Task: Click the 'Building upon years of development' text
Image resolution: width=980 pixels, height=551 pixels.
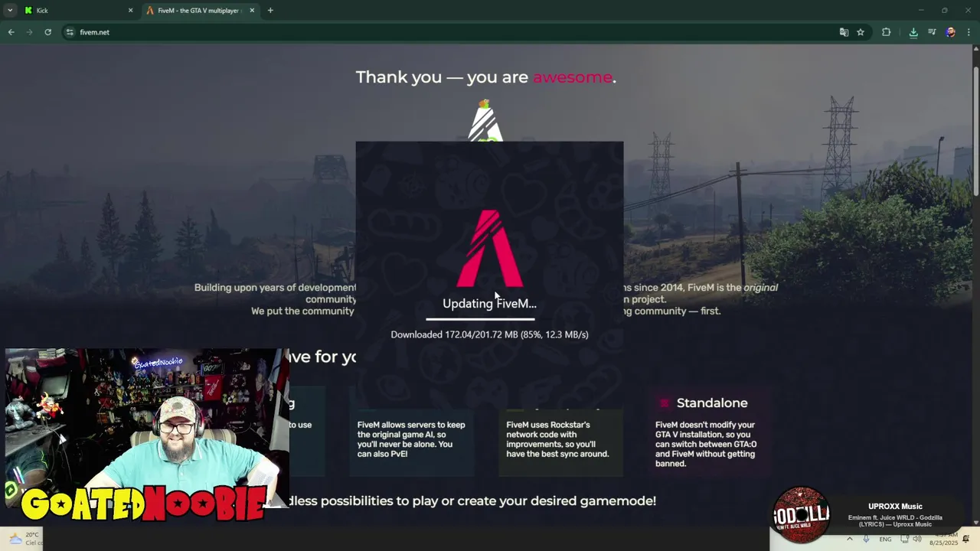Action: pos(275,288)
